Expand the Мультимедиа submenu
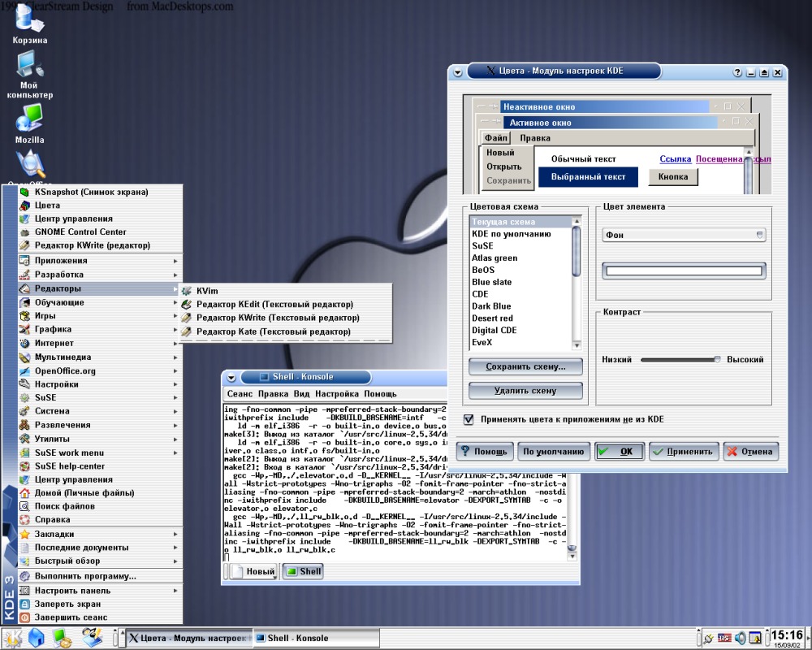 (101, 357)
